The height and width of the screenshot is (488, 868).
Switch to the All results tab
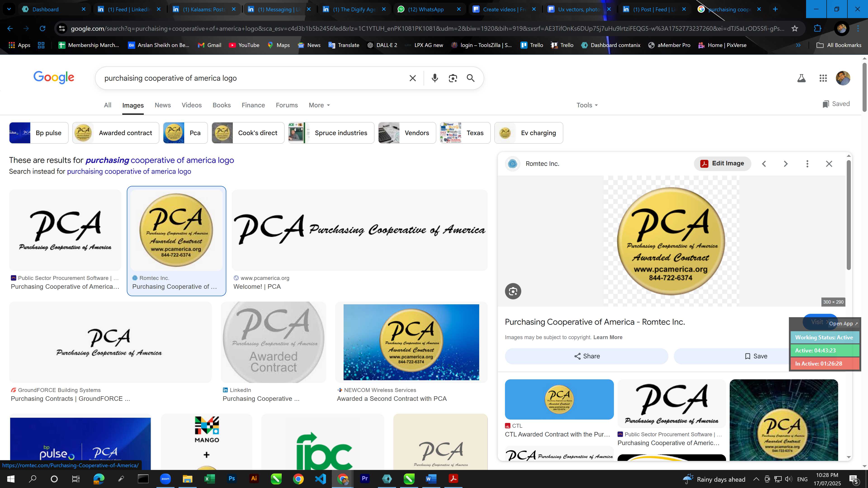pyautogui.click(x=108, y=105)
